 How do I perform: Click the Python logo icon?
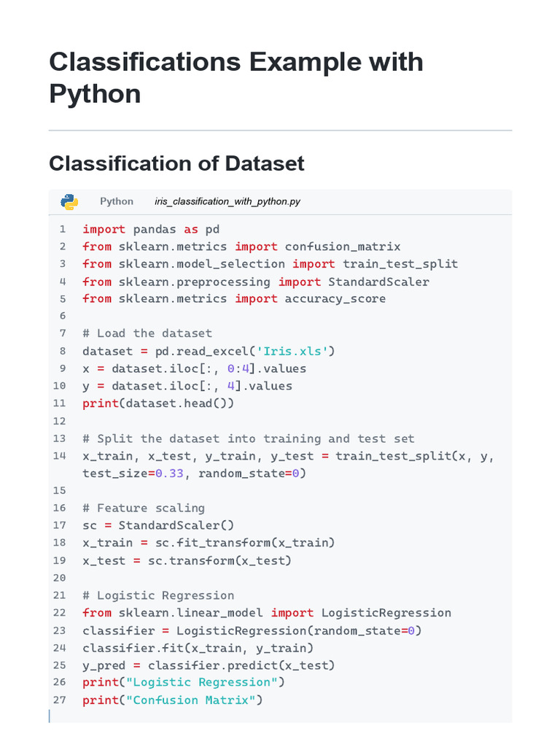click(x=69, y=202)
